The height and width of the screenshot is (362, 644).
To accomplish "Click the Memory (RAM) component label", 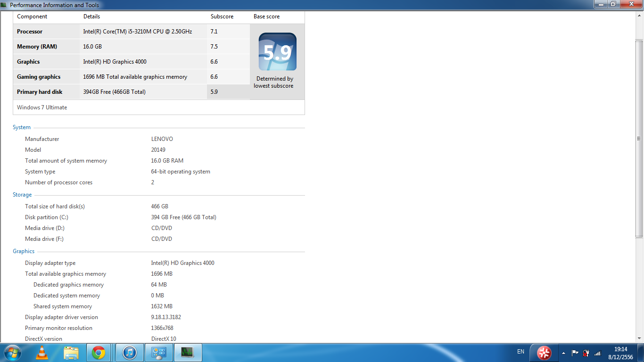I will [37, 47].
